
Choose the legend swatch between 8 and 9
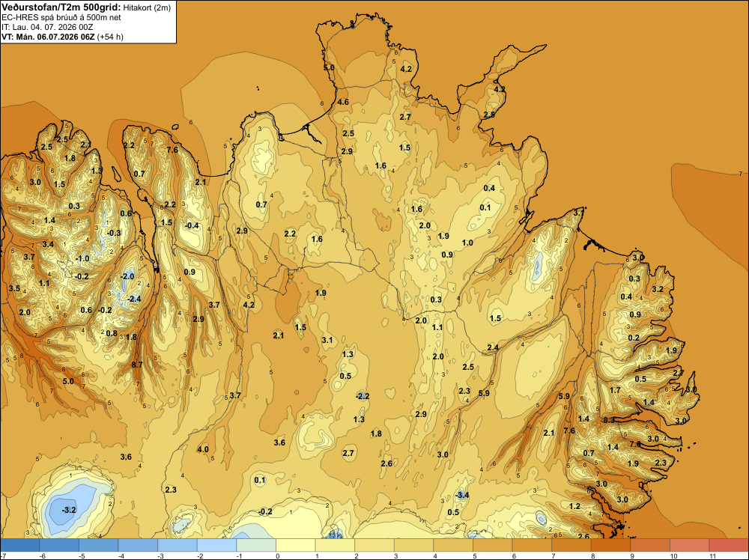(x=610, y=545)
